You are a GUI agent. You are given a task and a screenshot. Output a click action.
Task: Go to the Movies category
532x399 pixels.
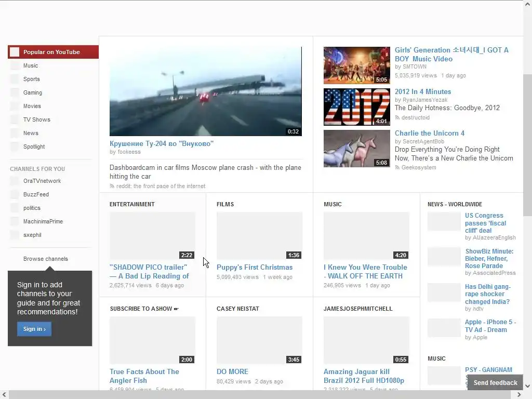[x=32, y=106]
